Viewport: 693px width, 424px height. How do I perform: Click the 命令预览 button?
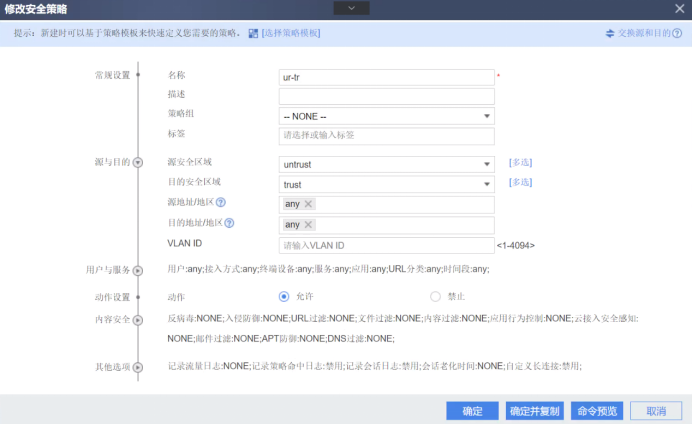[597, 411]
